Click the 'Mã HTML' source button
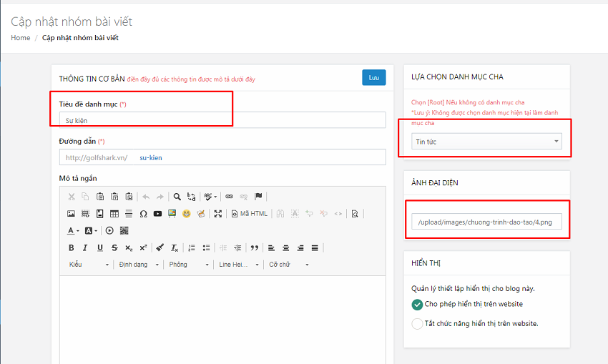The height and width of the screenshot is (364, 608). [249, 213]
